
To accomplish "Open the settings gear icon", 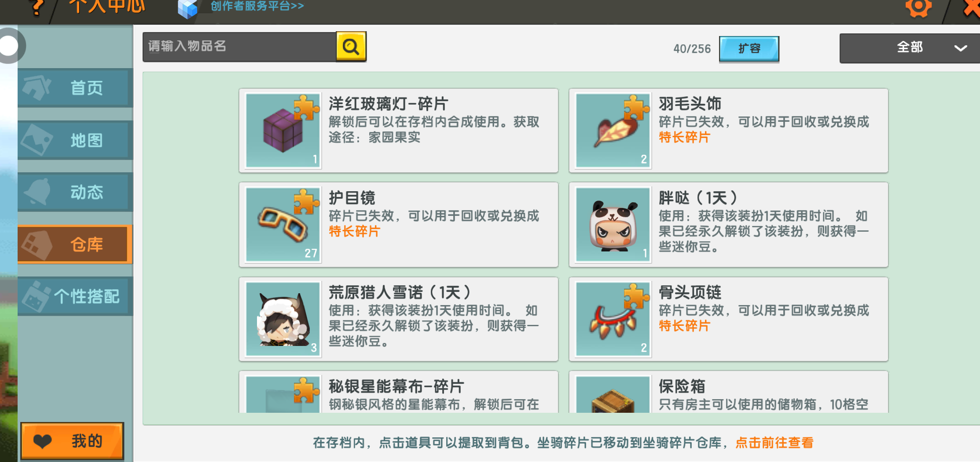I will click(918, 7).
